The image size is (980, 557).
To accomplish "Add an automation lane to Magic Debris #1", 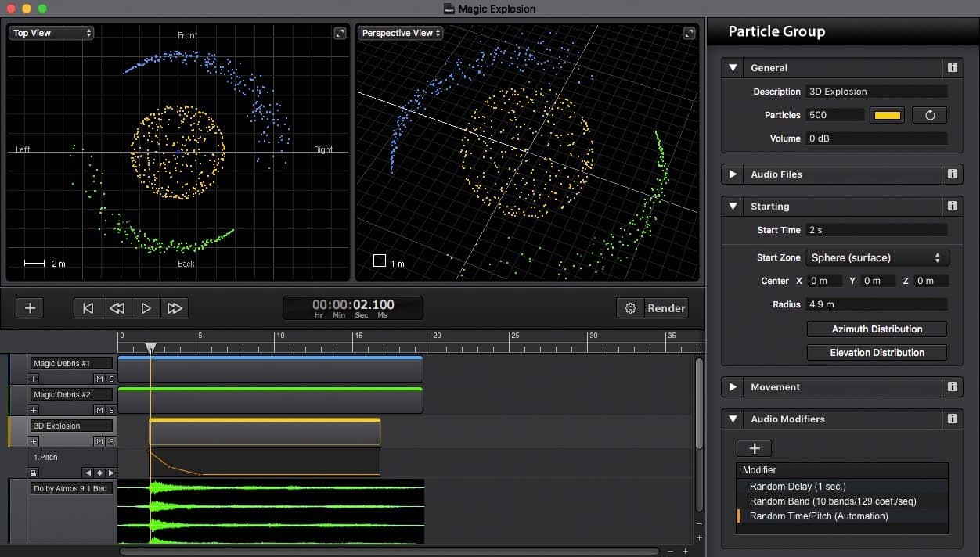I will pyautogui.click(x=33, y=379).
